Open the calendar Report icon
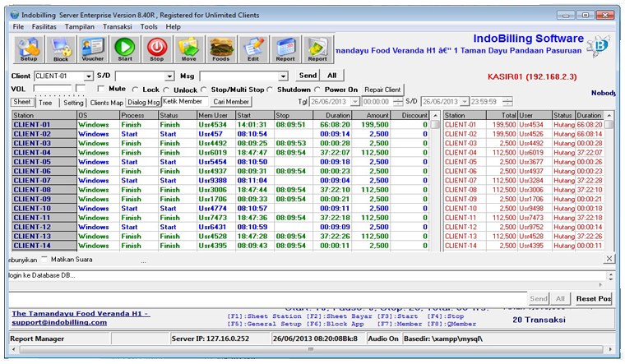This screenshot has width=625, height=364. (285, 49)
